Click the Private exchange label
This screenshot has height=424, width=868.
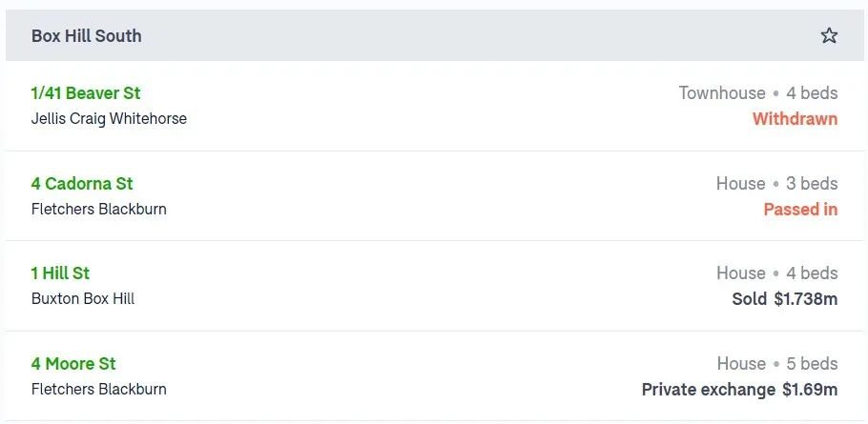[709, 390]
